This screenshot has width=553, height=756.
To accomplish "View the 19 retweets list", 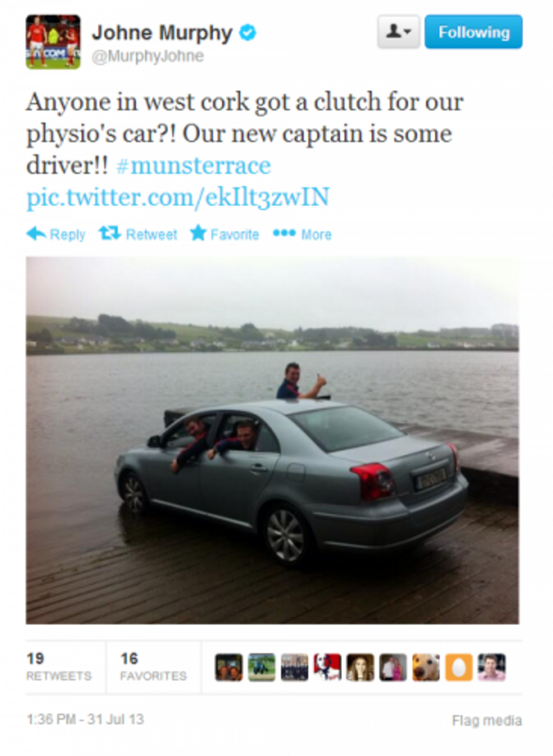I will pos(59,667).
